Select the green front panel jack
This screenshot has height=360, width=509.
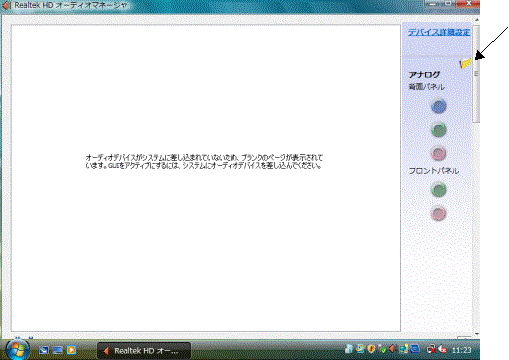(439, 190)
